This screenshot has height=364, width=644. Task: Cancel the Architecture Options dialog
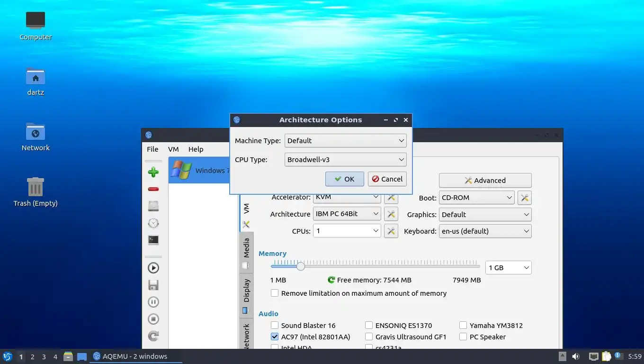[387, 179]
